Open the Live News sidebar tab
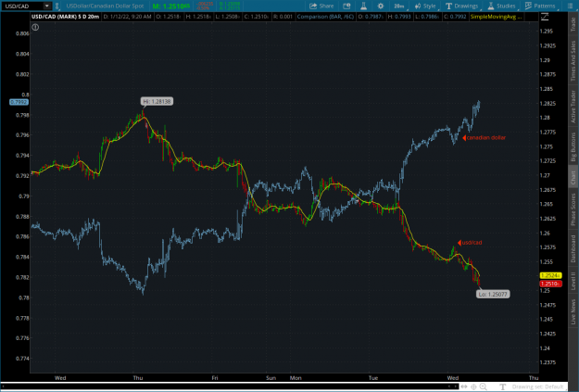 pos(573,311)
